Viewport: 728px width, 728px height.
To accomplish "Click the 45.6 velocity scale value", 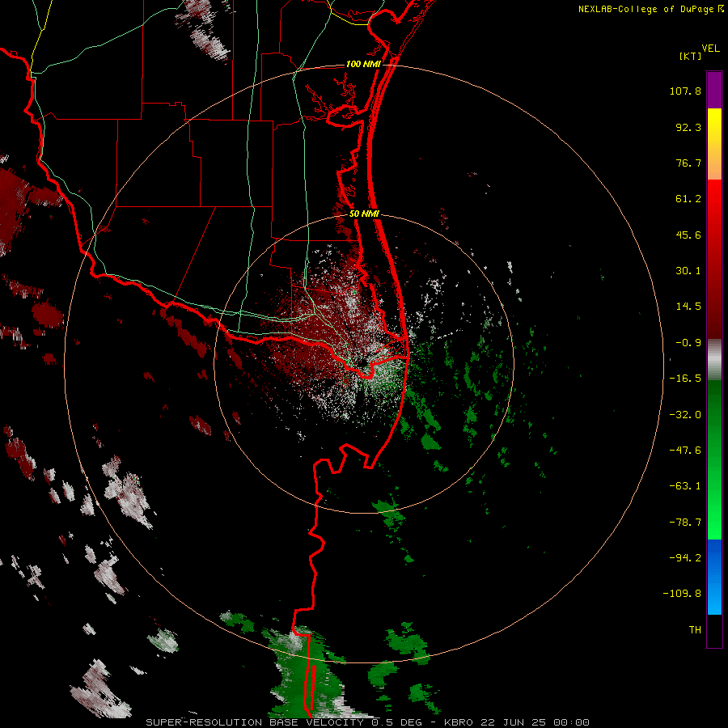I will tap(688, 235).
